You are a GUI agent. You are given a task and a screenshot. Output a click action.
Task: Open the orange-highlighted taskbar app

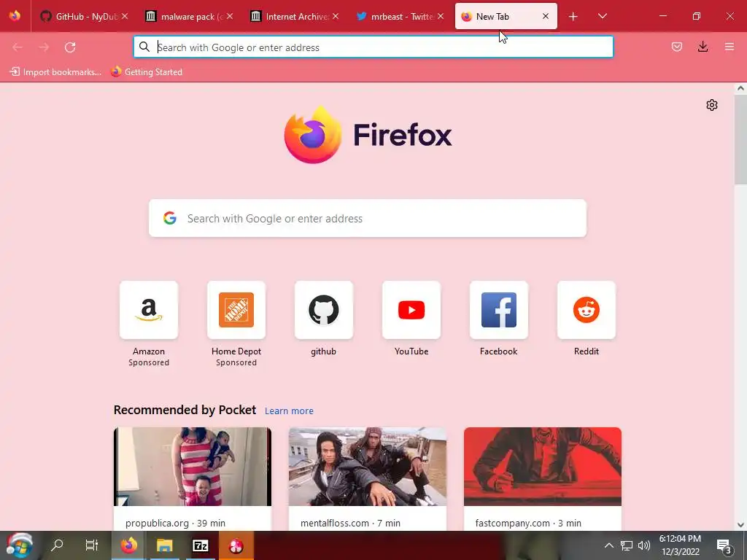[236, 545]
